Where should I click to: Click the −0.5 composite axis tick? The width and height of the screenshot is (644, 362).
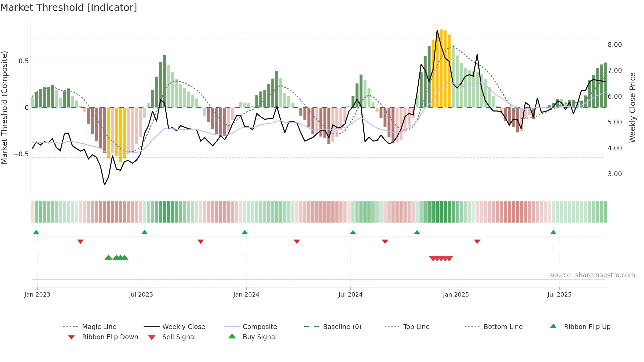21,154
